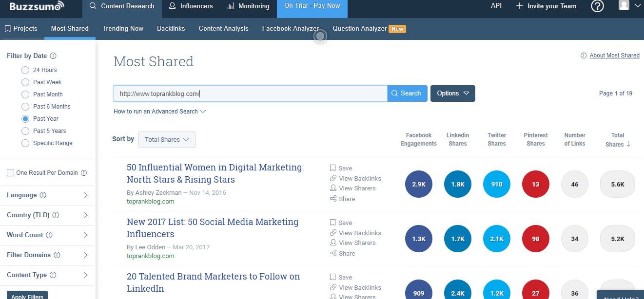Click the One Result Per Domain info icon
The width and height of the screenshot is (644, 299).
(83, 173)
